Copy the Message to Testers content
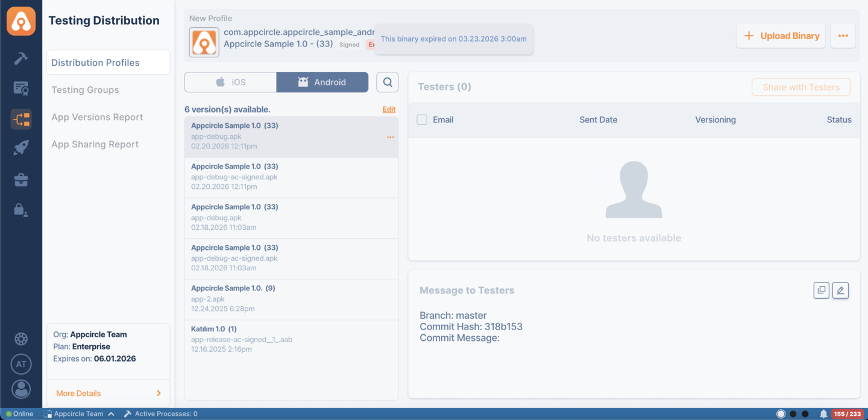Image resolution: width=868 pixels, height=420 pixels. tap(821, 290)
